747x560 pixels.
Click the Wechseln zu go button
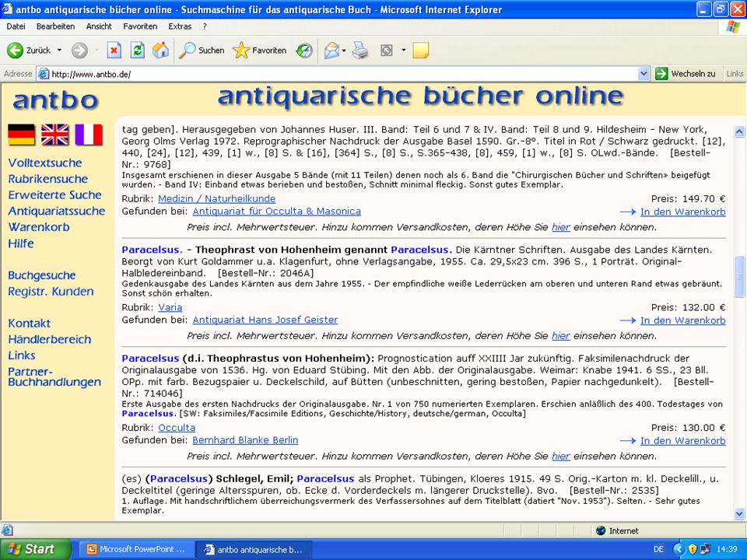tap(686, 74)
